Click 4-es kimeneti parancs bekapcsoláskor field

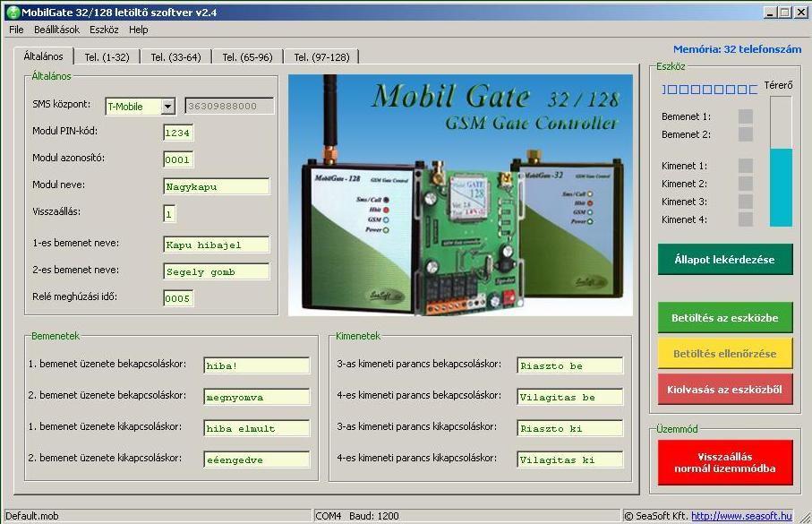pos(569,397)
